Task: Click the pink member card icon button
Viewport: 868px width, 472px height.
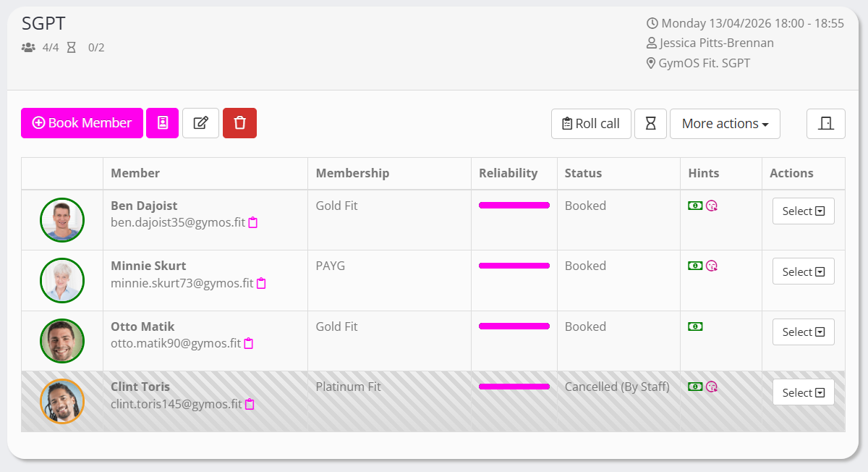Action: pos(162,123)
